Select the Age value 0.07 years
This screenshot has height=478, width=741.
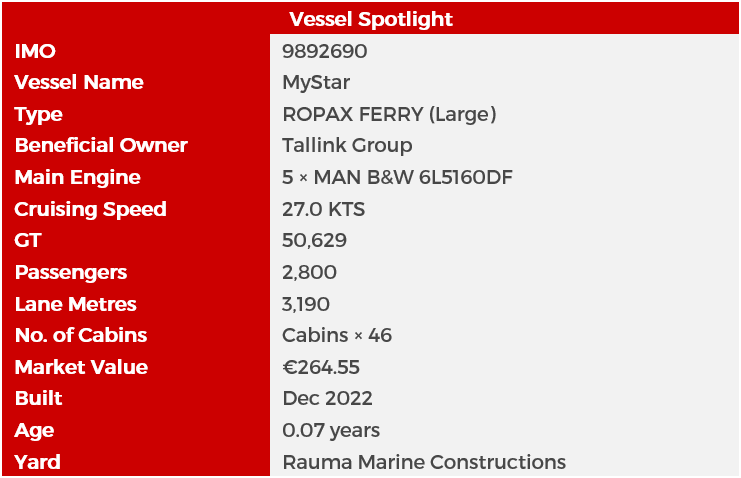point(331,430)
